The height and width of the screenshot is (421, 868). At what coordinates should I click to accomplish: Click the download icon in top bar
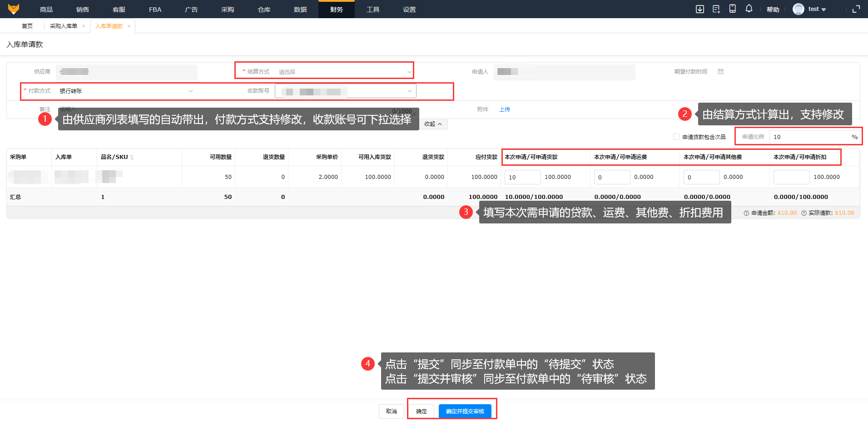tap(700, 9)
